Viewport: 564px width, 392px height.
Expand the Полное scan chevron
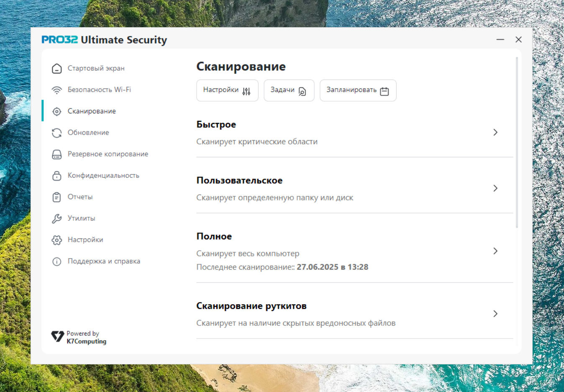(x=495, y=251)
